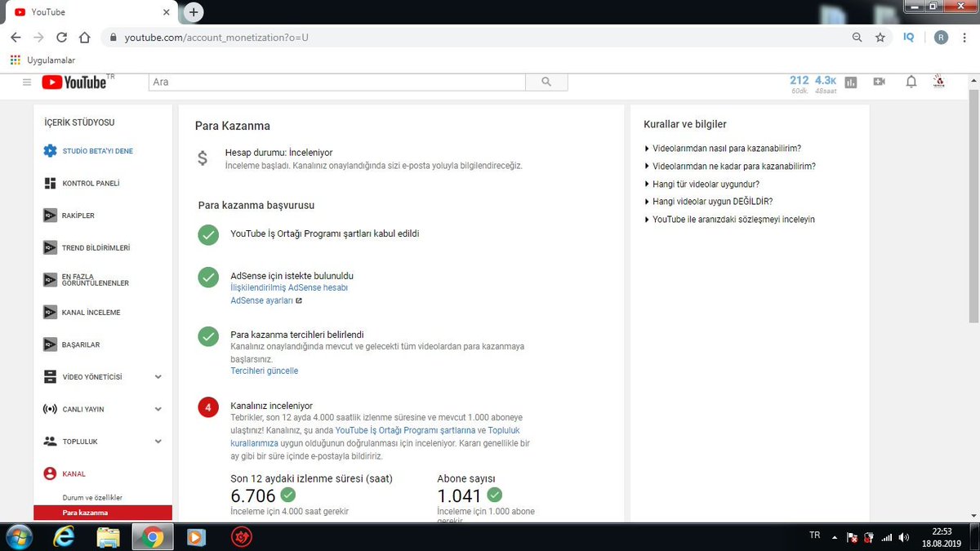Click the subscriber count 1.041
Screen dimensions: 980x551
[x=460, y=496]
